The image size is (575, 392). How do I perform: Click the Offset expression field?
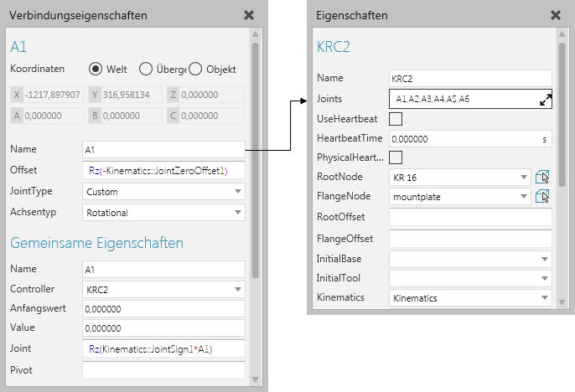pos(163,170)
